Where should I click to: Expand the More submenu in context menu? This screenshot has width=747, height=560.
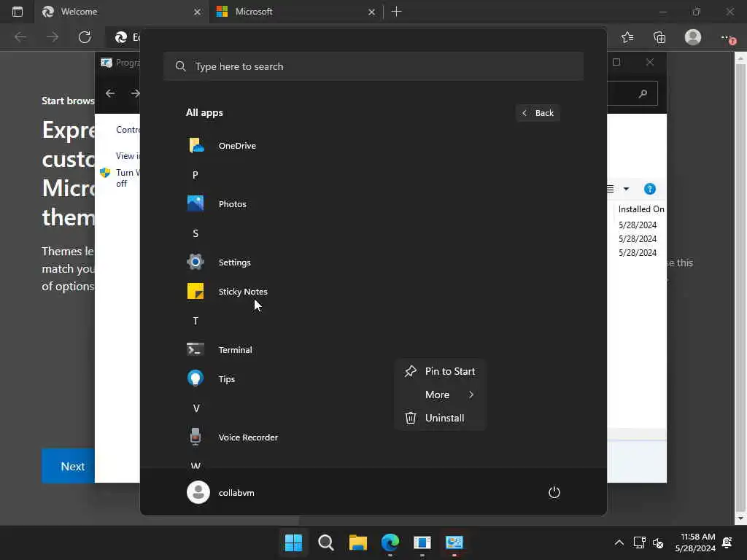click(440, 394)
